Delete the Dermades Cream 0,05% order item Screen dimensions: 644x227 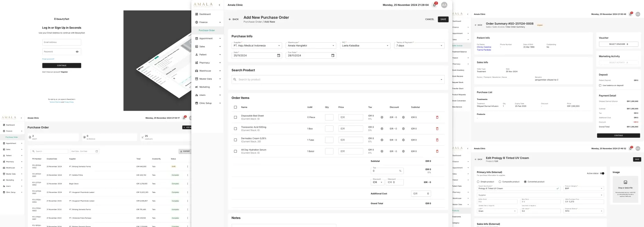click(437, 140)
